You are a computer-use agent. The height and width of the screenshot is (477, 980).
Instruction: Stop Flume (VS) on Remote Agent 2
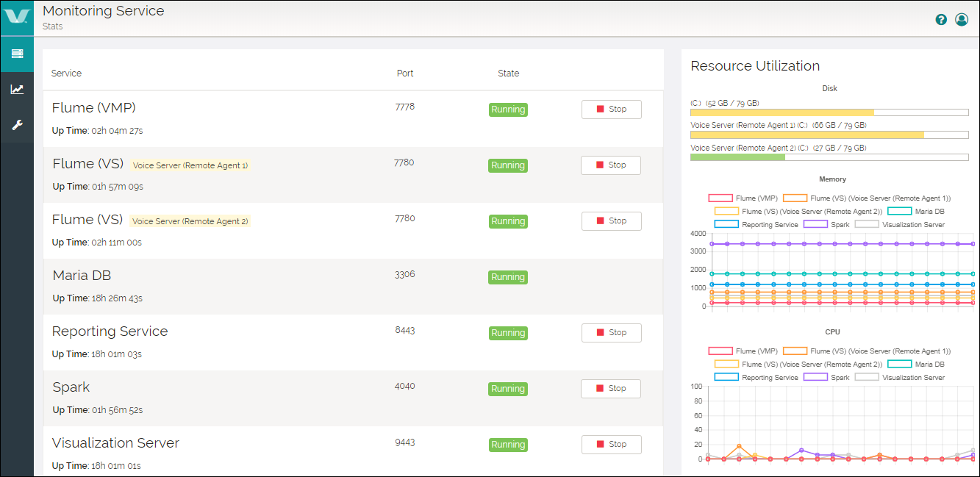click(611, 220)
